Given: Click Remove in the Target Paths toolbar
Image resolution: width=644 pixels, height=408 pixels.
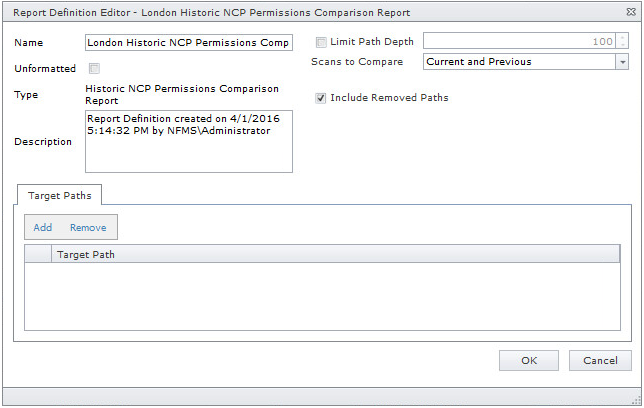Looking at the screenshot, I should coord(88,228).
